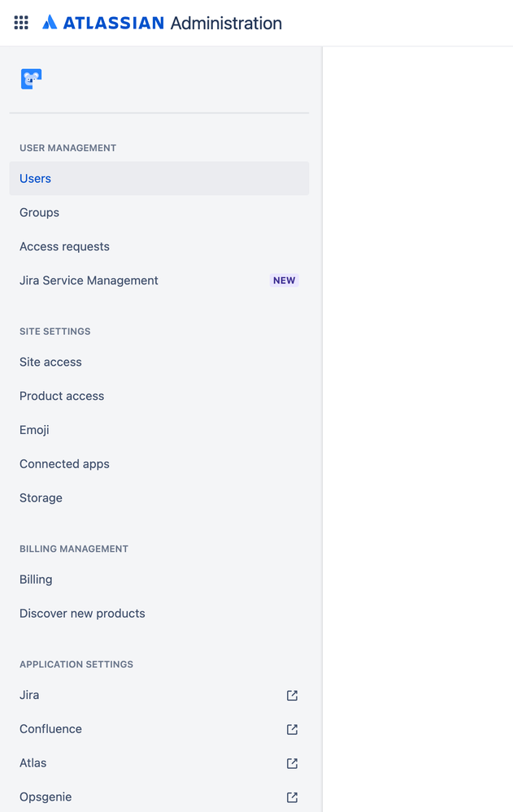The height and width of the screenshot is (812, 513).
Task: Open Opsgenie via its external link icon
Action: [292, 797]
